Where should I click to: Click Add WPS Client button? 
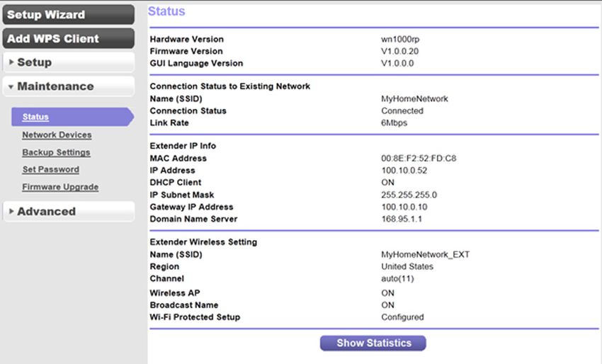coord(68,38)
